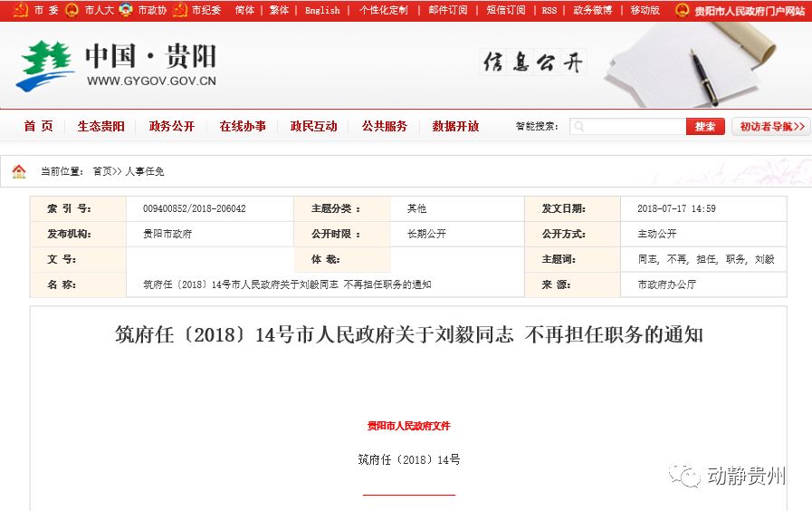
Task: Click the magnifier icon in search box
Action: pyautogui.click(x=579, y=127)
